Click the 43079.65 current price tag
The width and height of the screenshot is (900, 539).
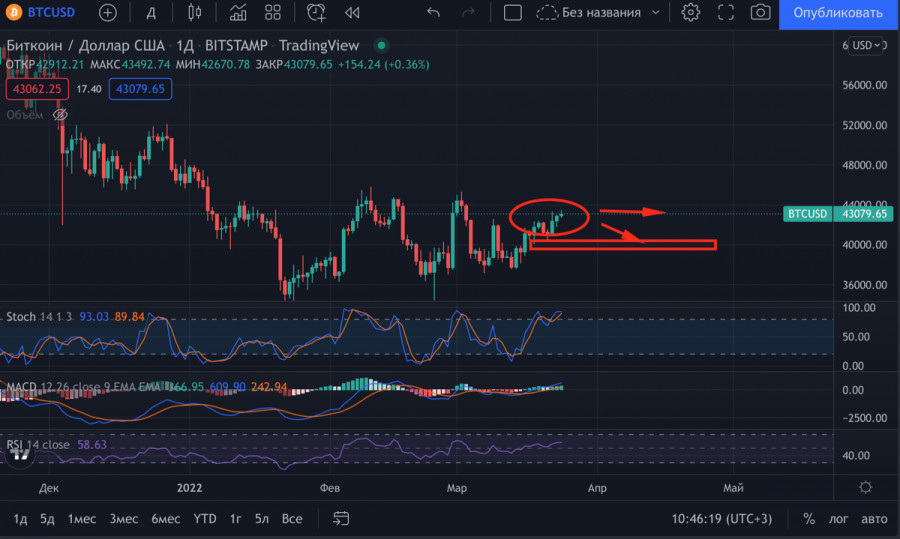click(863, 214)
